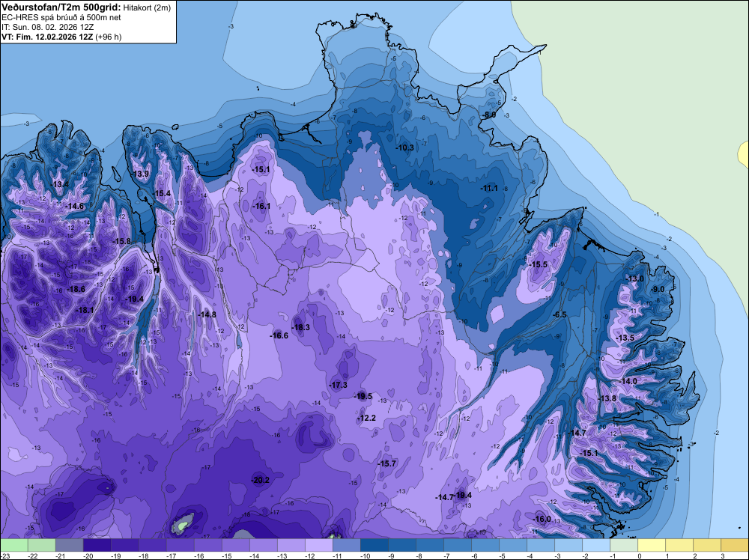Select the lavender legend swatch labeled -12
This screenshot has height=560, width=749.
point(318,545)
